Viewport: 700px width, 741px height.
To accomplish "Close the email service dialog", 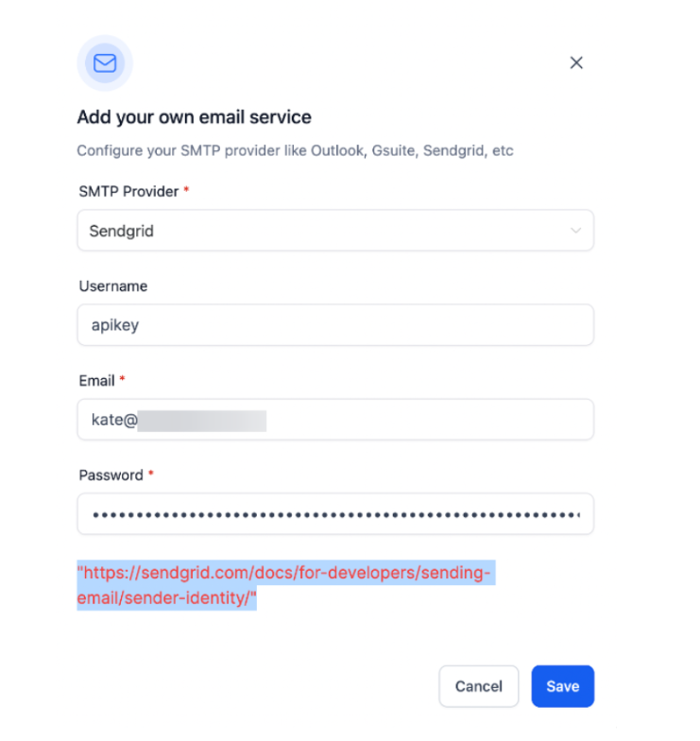I will coord(576,63).
